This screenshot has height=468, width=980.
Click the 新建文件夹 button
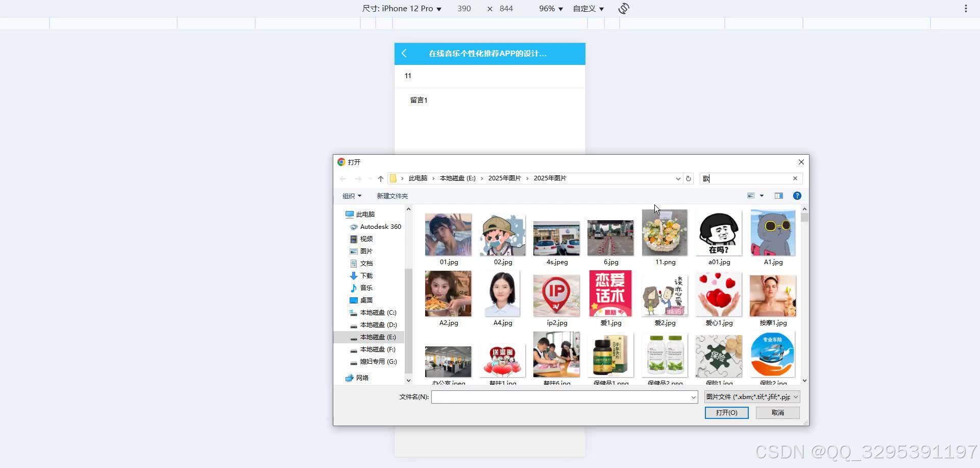392,196
